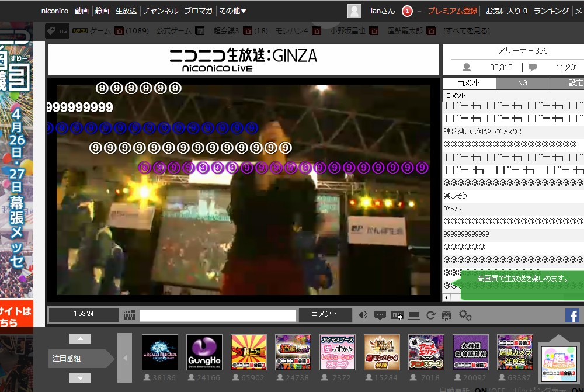Open お気に入り 0 favorites
This screenshot has width=584, height=392.
pos(506,11)
